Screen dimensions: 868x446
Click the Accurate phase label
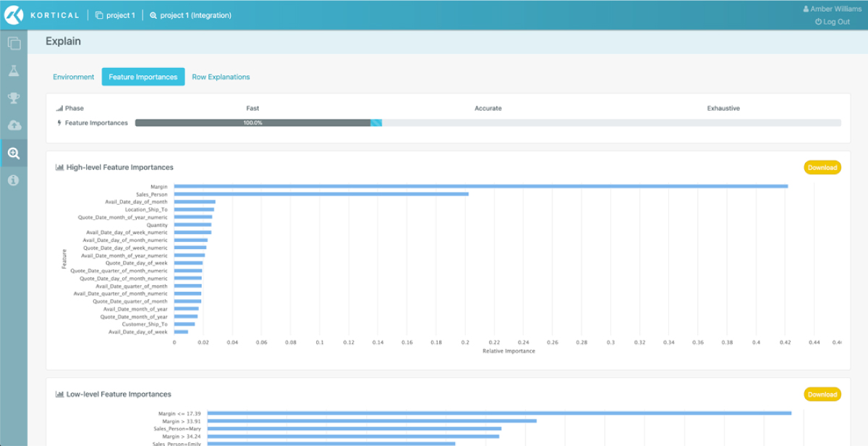(x=488, y=109)
